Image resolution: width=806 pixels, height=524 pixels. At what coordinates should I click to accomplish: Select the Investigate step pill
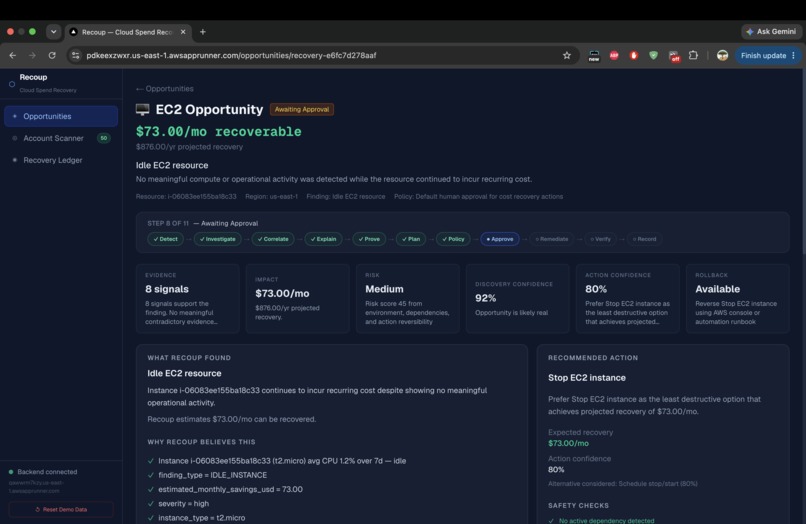[x=217, y=239]
